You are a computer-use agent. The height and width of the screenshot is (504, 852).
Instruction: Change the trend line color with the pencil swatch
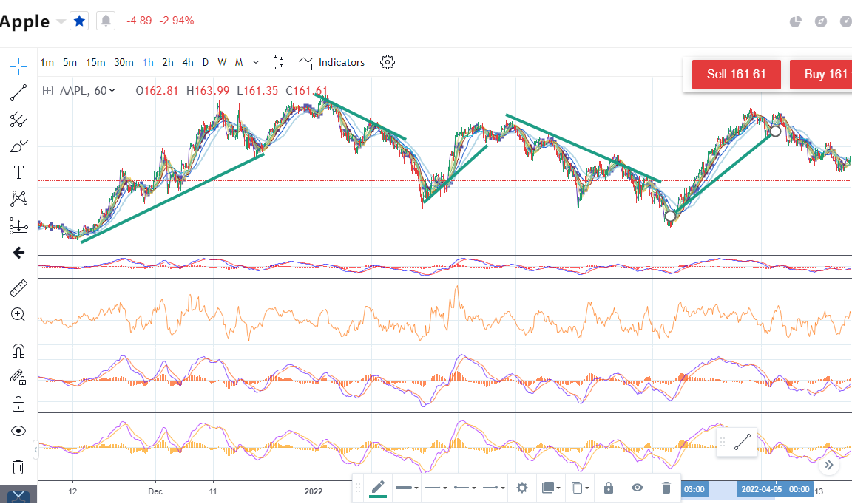pyautogui.click(x=378, y=488)
